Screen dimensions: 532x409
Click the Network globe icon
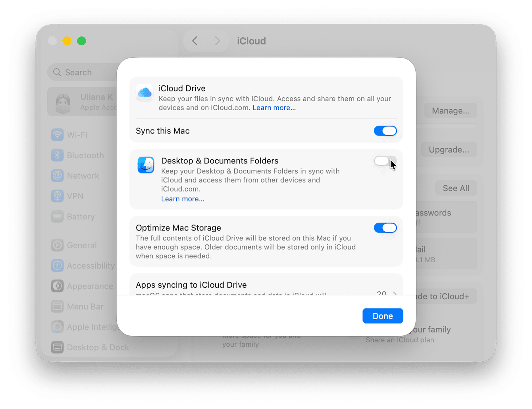tap(58, 175)
